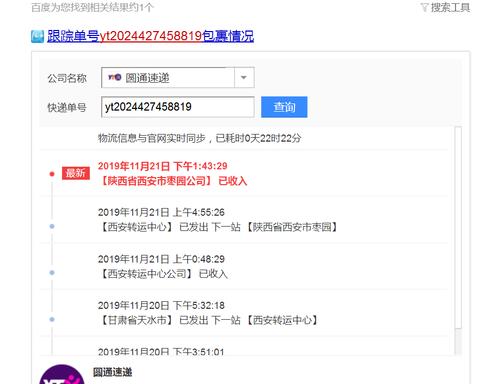Select the timestamp 2019年11月21日 上午0:48:29

[x=161, y=259]
